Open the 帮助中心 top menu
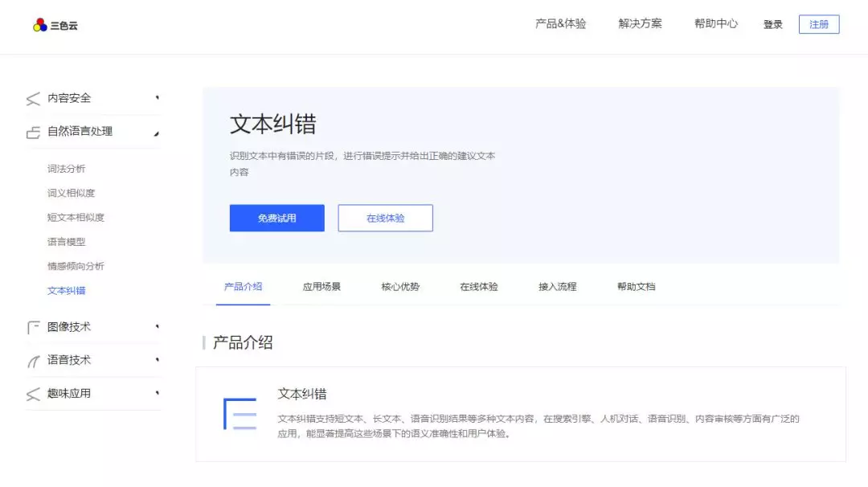The width and height of the screenshot is (868, 487). coord(716,24)
